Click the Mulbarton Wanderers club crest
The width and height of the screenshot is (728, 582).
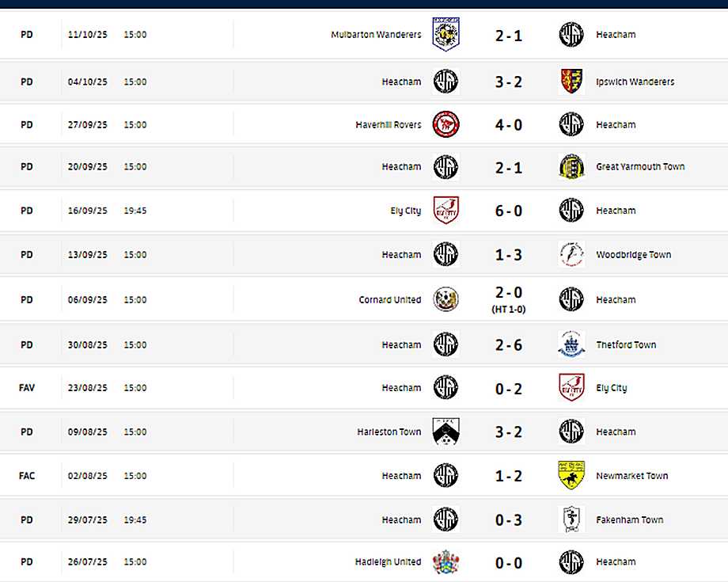[x=446, y=35]
